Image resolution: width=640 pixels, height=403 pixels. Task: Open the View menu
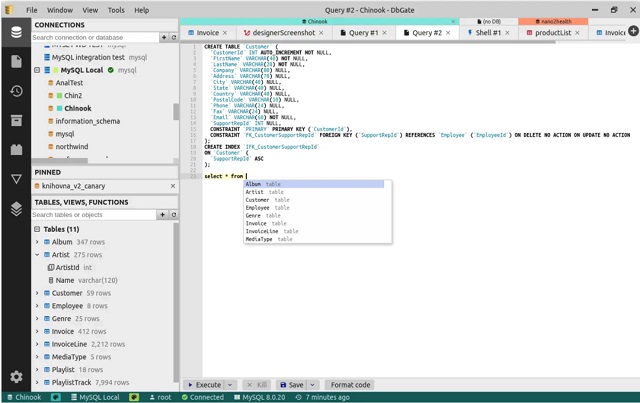[90, 10]
